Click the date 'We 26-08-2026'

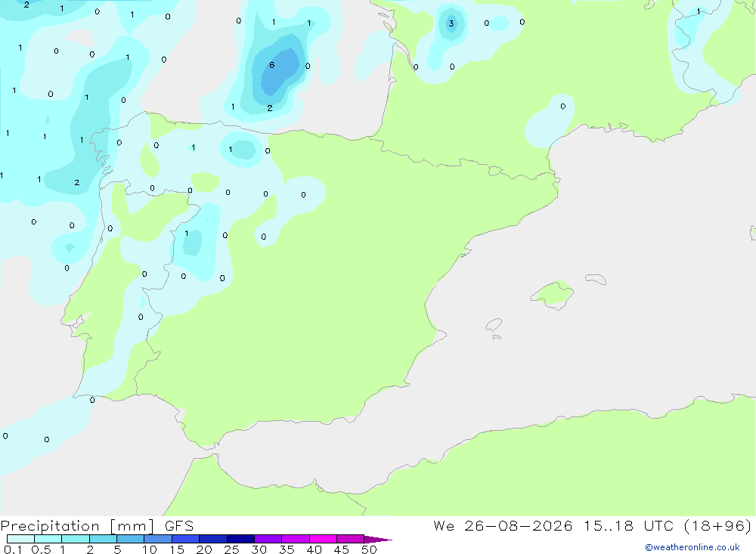coord(503,525)
